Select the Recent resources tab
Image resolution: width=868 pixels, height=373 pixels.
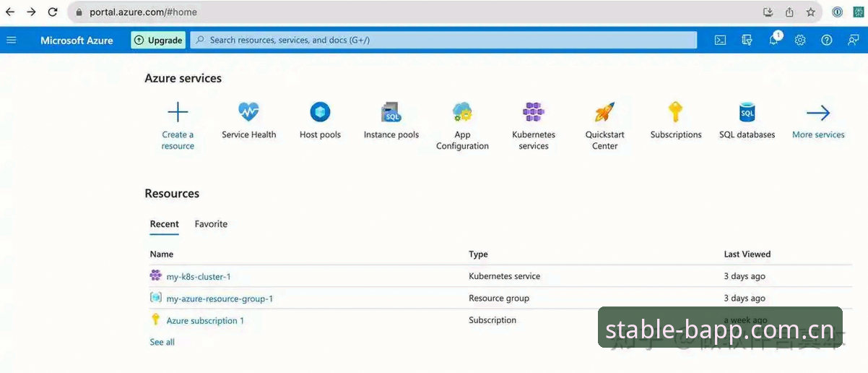click(165, 224)
